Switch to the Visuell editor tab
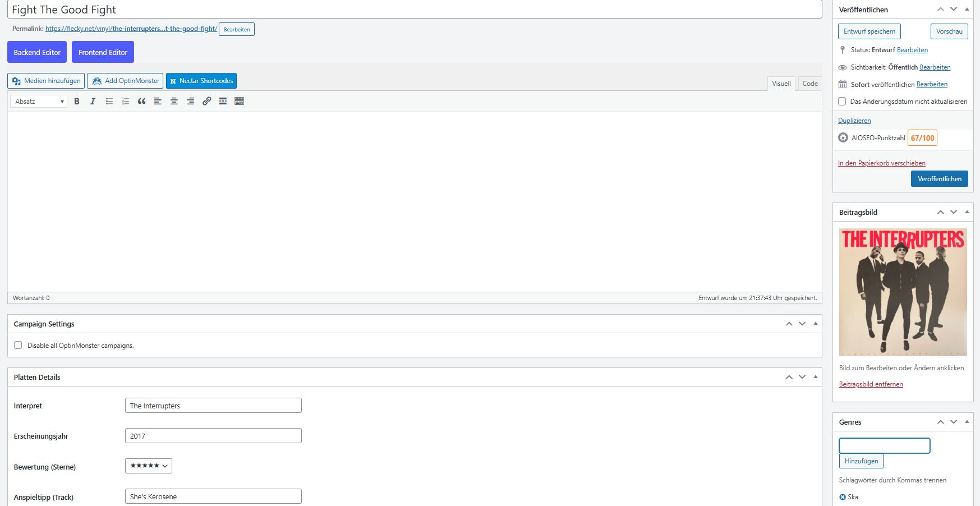 click(781, 84)
